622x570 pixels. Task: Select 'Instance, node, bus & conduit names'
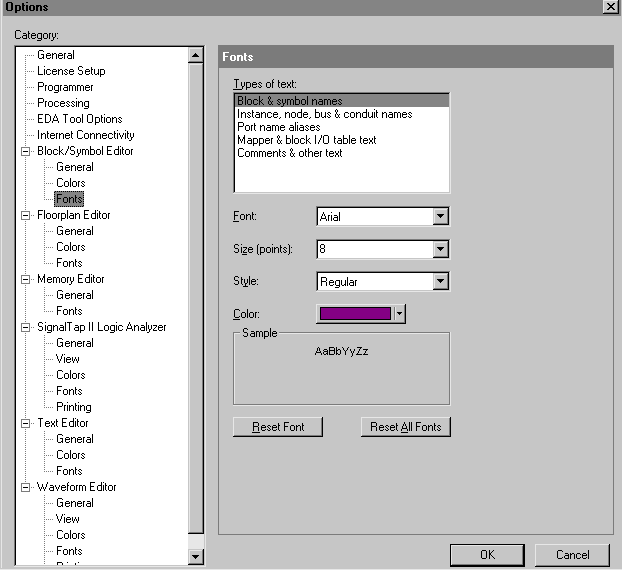(342, 114)
